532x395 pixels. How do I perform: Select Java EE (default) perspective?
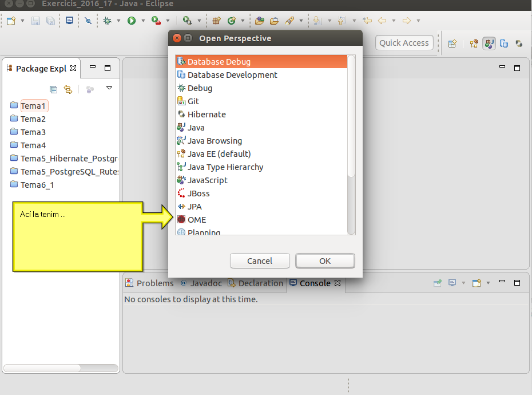[261, 154]
